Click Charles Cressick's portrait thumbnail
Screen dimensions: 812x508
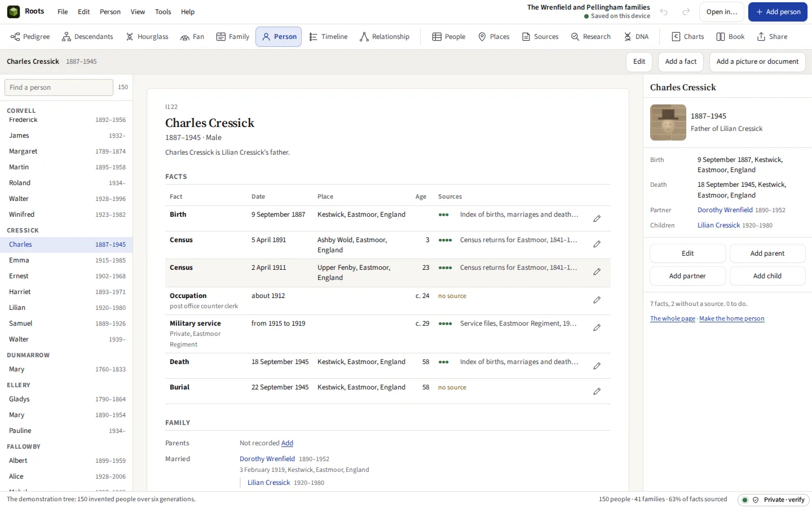tap(668, 122)
